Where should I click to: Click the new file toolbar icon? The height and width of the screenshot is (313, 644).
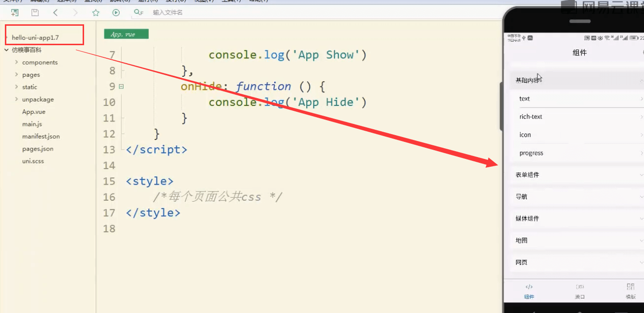(15, 13)
